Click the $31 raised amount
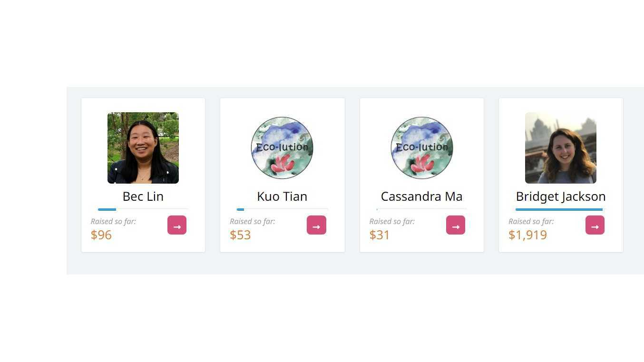This screenshot has height=362, width=644. [380, 235]
